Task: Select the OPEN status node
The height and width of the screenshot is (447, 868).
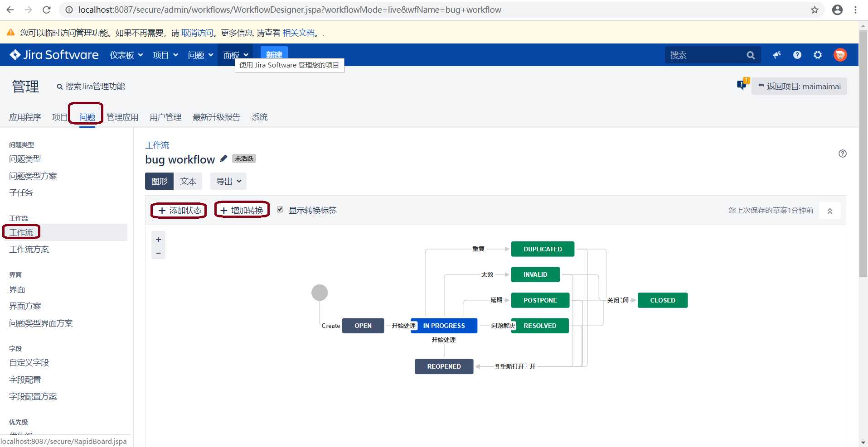Action: [x=363, y=326]
